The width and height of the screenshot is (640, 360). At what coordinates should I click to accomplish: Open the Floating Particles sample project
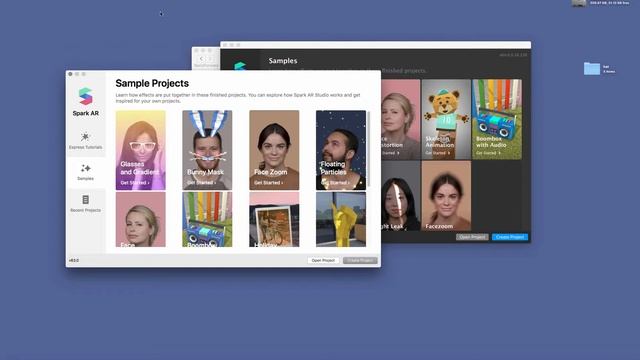coord(341,150)
